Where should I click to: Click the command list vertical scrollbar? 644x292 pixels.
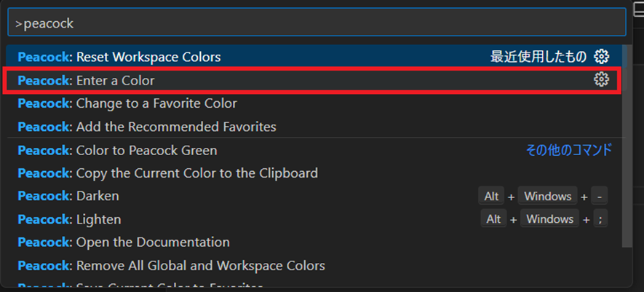coord(627,146)
